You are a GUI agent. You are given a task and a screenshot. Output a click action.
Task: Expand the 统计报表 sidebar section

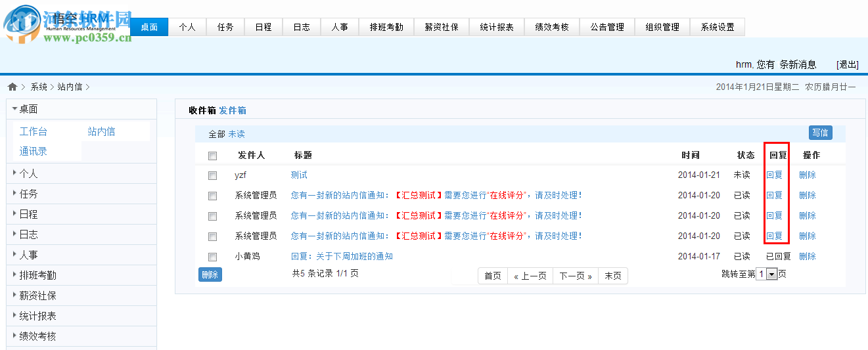click(x=81, y=317)
